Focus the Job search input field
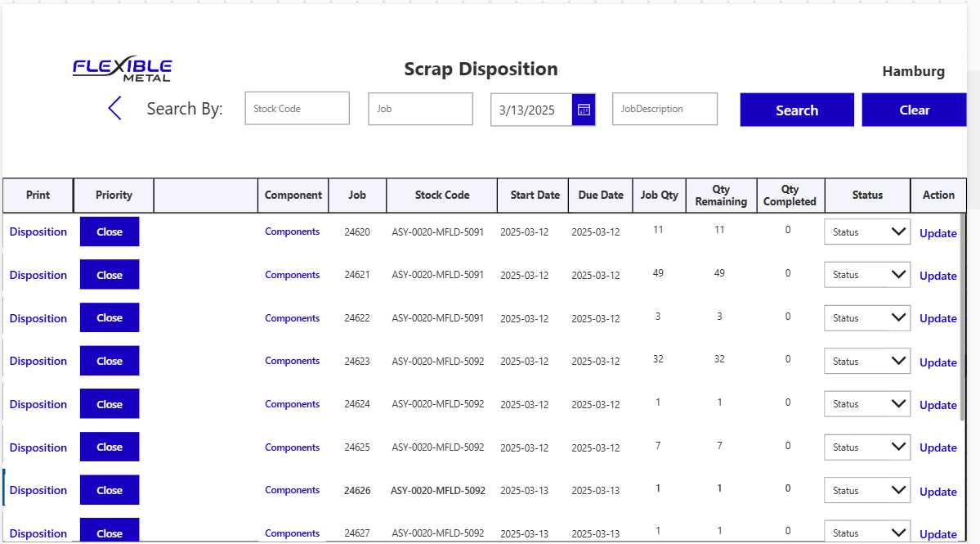The height and width of the screenshot is (544, 980). (x=420, y=109)
